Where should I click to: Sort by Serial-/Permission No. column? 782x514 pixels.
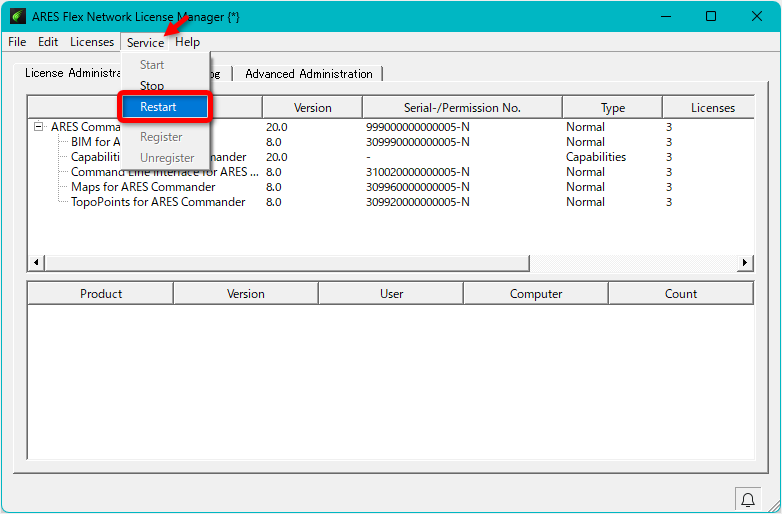[462, 108]
